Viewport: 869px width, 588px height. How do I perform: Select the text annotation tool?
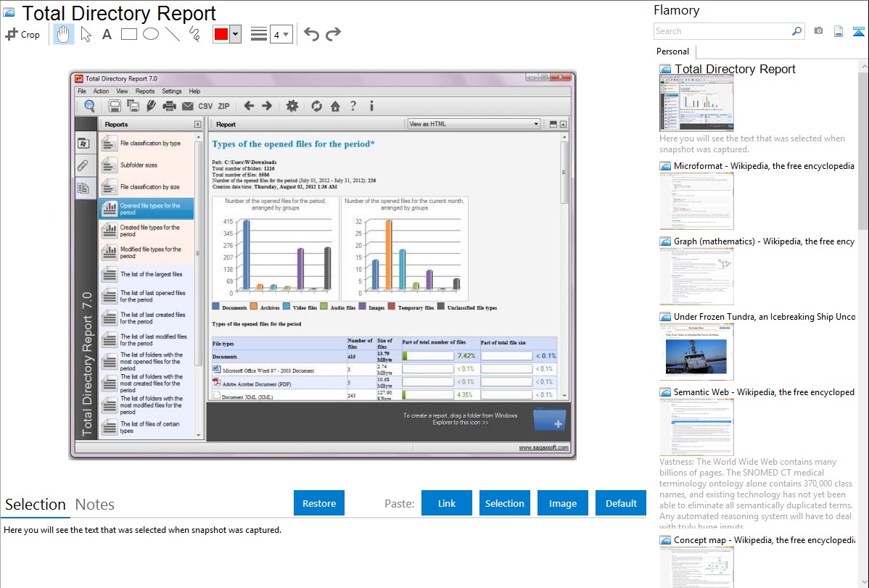pyautogui.click(x=107, y=34)
